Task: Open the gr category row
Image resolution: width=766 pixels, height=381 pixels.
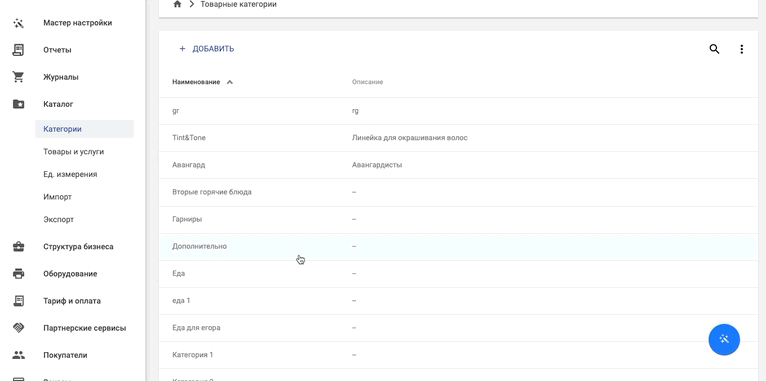Action: pos(458,111)
